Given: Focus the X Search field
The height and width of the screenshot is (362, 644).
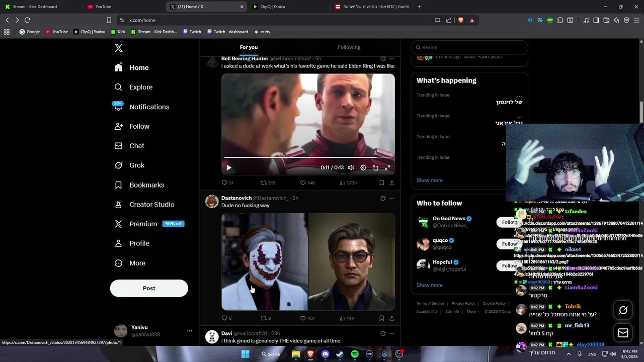Looking at the screenshot, I should (469, 47).
